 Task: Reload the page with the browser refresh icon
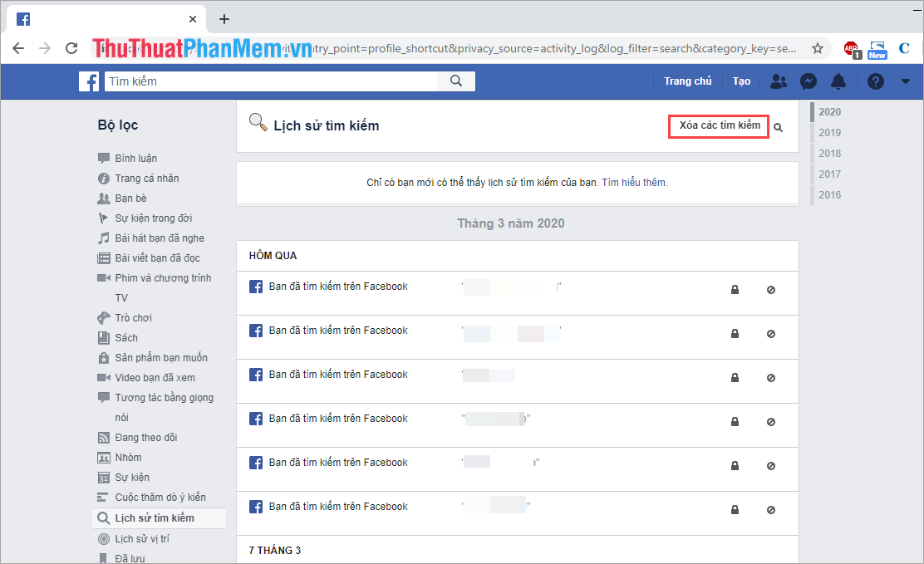(x=71, y=48)
